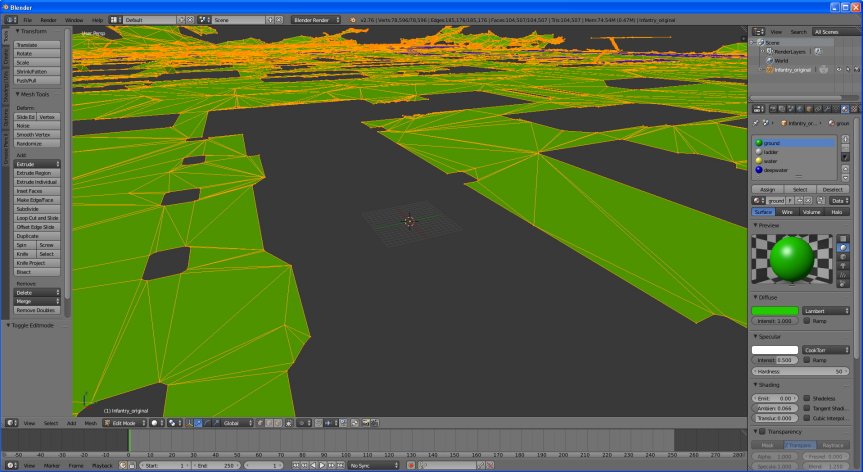This screenshot has height=472, width=863.
Task: Open the Extrude tools dropdown
Action: (37, 164)
